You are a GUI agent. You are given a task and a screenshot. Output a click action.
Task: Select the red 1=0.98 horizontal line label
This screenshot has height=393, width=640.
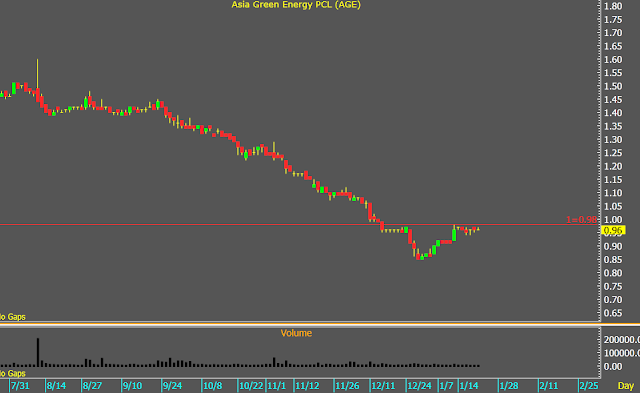click(x=581, y=220)
